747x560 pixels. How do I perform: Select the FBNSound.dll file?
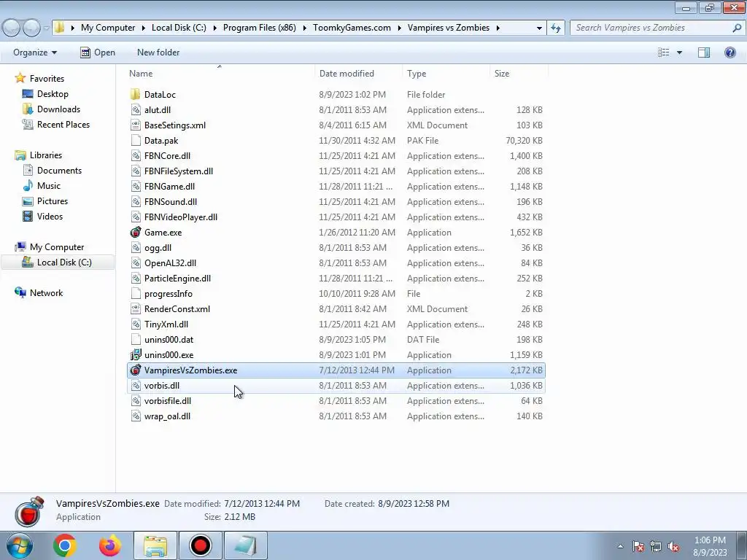pyautogui.click(x=171, y=201)
